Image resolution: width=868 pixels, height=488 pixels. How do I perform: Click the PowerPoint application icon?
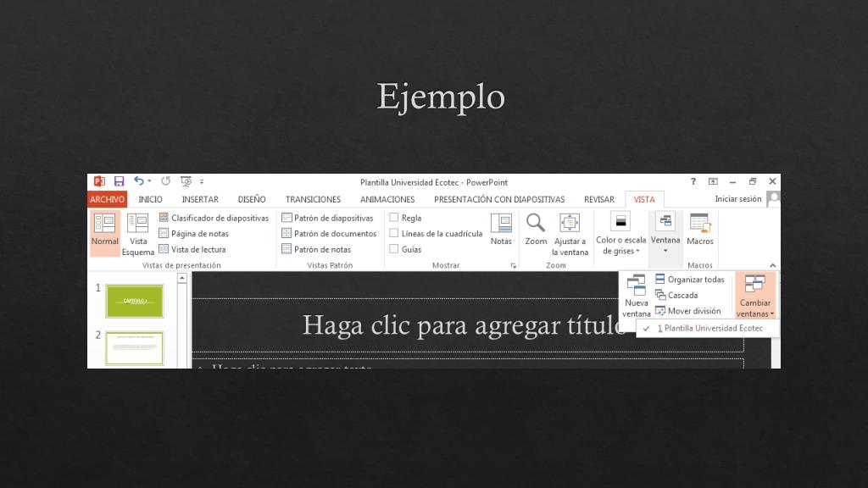(x=100, y=181)
